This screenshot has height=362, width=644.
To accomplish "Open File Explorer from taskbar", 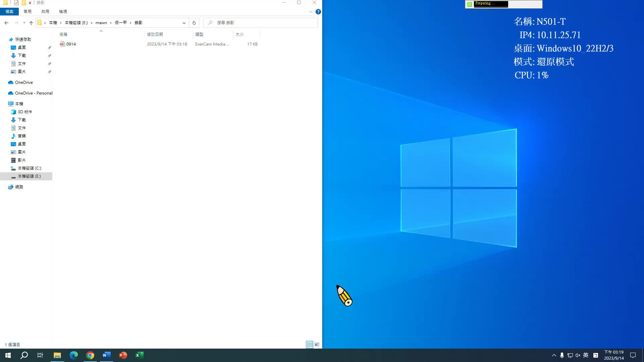I will click(57, 355).
